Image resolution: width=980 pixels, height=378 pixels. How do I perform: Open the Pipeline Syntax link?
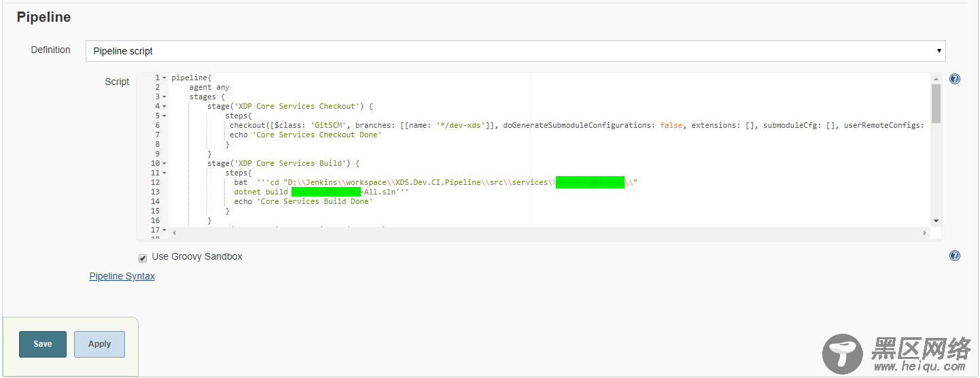(x=122, y=276)
